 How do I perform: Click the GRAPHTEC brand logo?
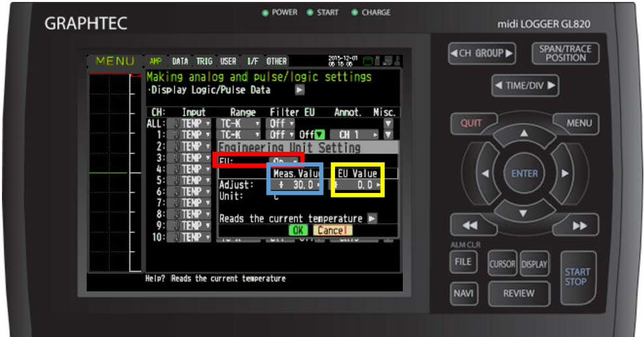[x=86, y=23]
